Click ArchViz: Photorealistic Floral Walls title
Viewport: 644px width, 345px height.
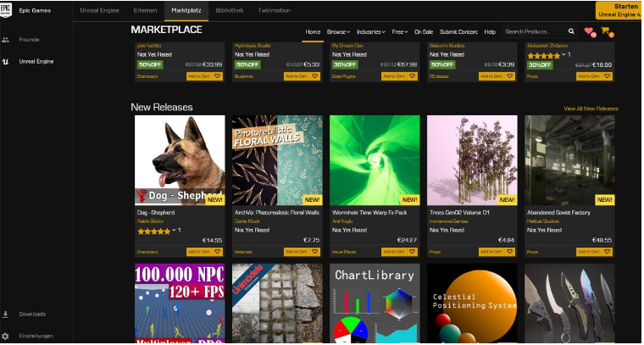point(277,213)
